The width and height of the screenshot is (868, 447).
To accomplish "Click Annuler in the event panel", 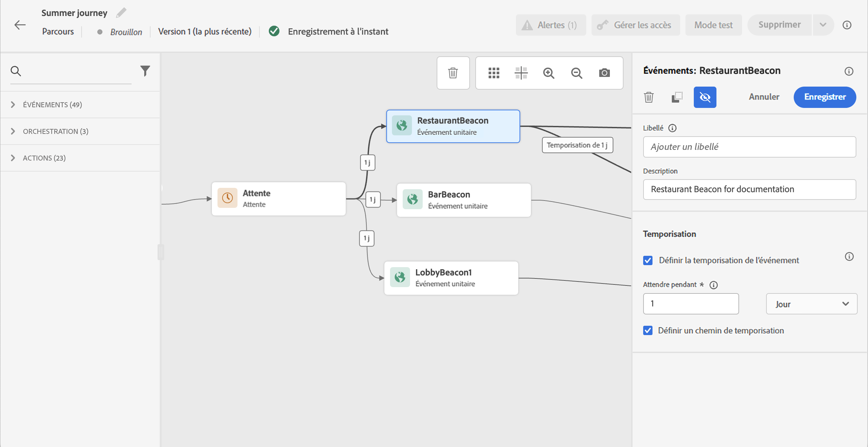I will click(764, 97).
